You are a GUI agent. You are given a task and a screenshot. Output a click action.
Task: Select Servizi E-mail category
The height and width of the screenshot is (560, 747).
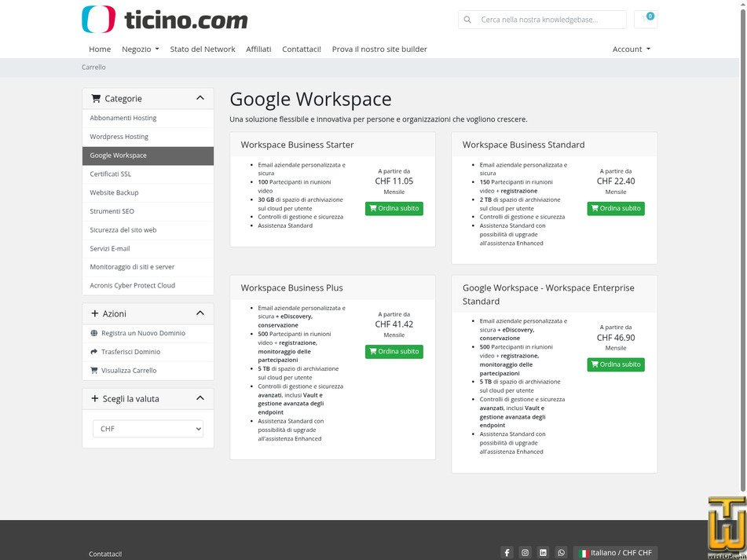point(148,248)
